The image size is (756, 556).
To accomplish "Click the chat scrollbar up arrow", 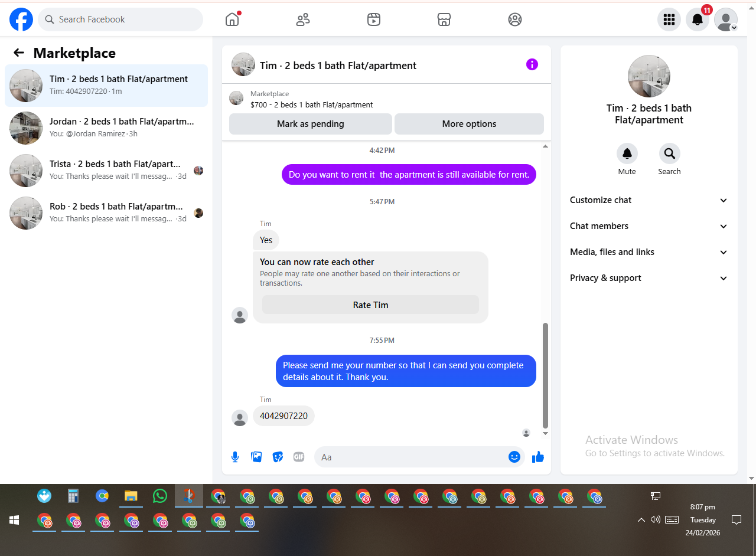I will (545, 146).
